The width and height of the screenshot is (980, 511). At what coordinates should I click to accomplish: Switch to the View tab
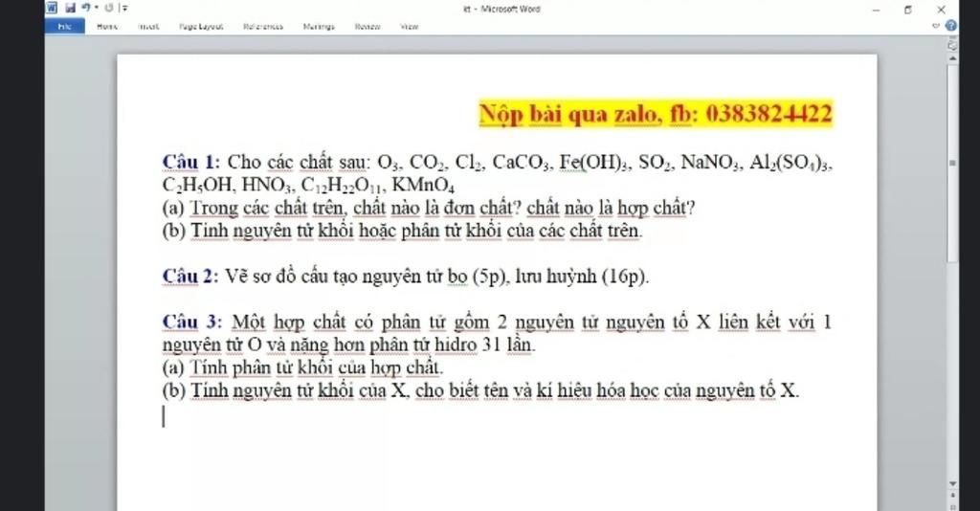coord(410,26)
